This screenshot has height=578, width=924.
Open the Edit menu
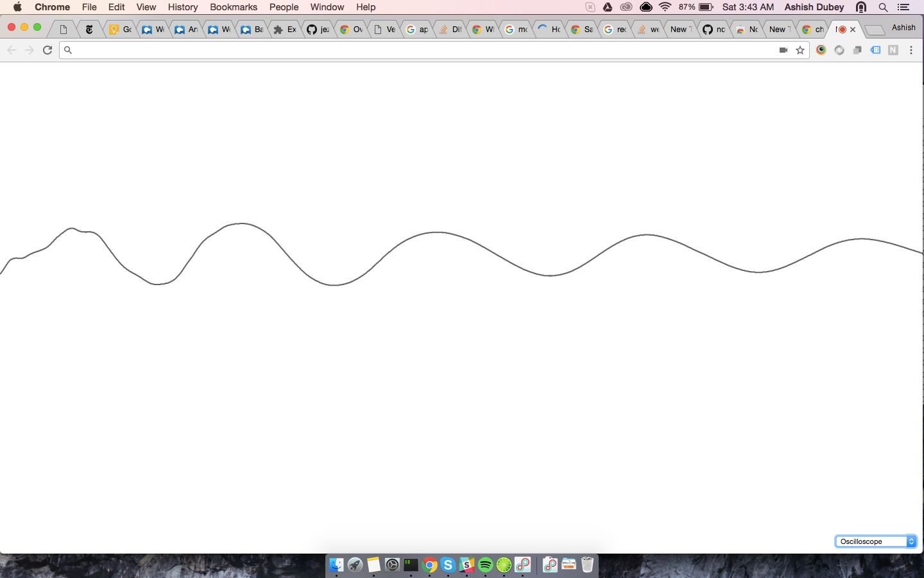click(x=116, y=7)
